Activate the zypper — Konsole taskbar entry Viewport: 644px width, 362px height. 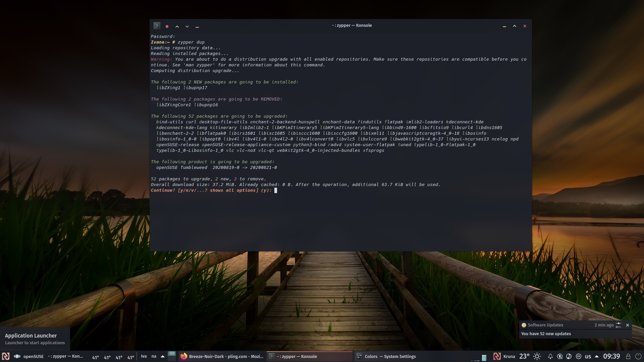pyautogui.click(x=310, y=356)
